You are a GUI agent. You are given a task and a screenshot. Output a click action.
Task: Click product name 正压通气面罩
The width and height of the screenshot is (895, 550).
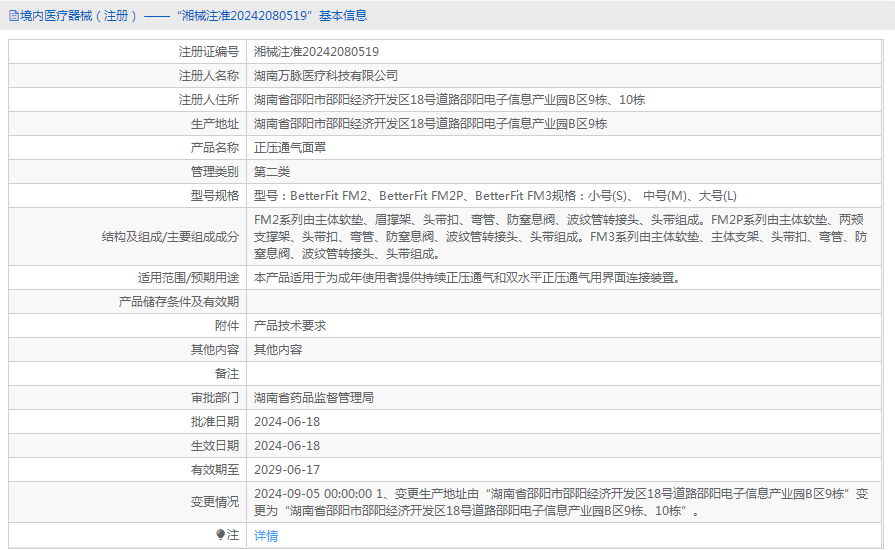290,148
